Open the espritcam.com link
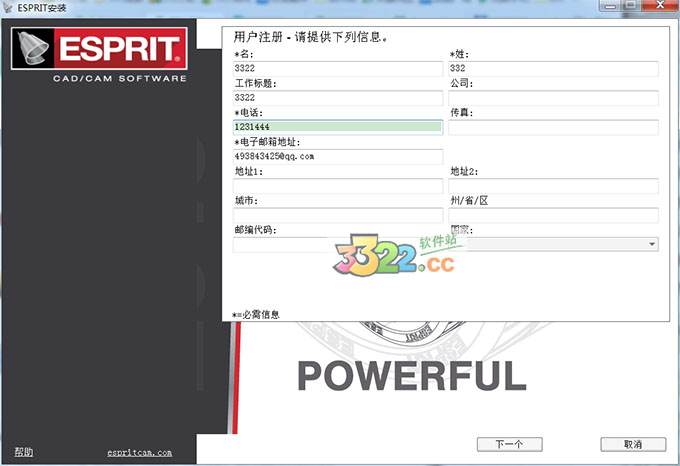680x466 pixels. click(x=140, y=453)
